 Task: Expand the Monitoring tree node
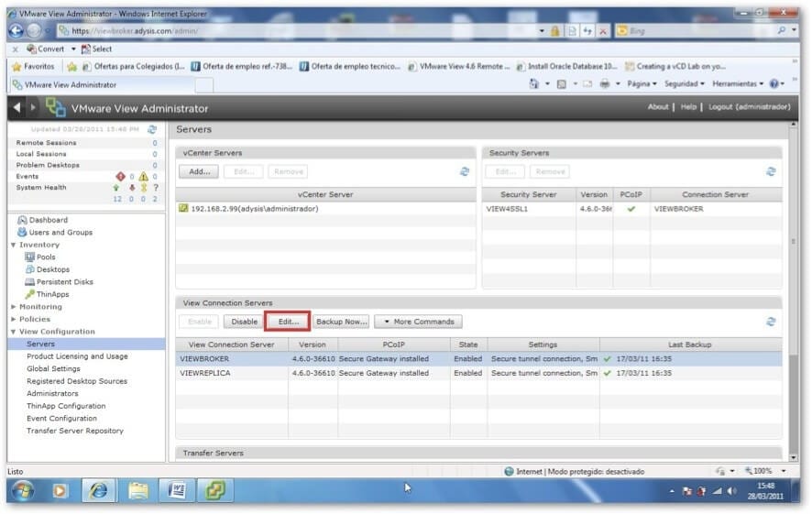pos(14,307)
